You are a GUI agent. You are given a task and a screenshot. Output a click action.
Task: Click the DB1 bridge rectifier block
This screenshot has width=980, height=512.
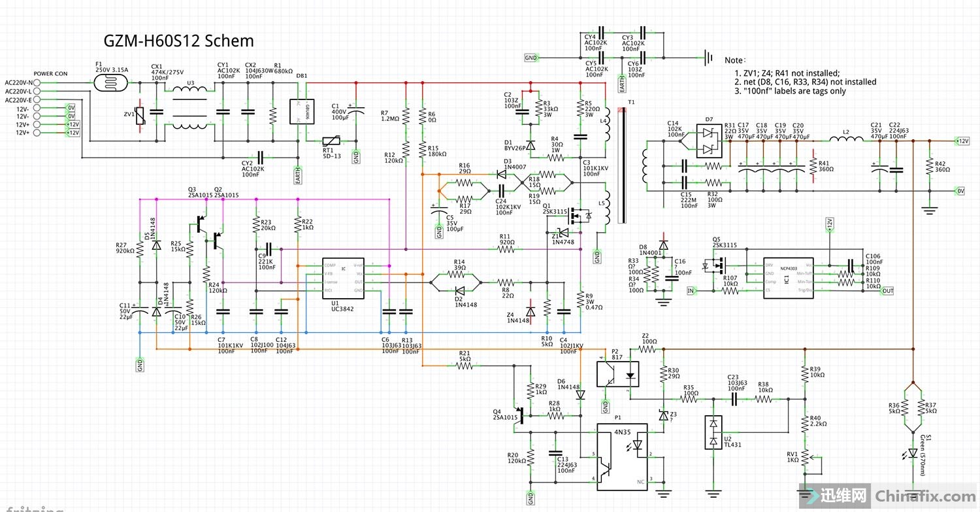[x=302, y=111]
